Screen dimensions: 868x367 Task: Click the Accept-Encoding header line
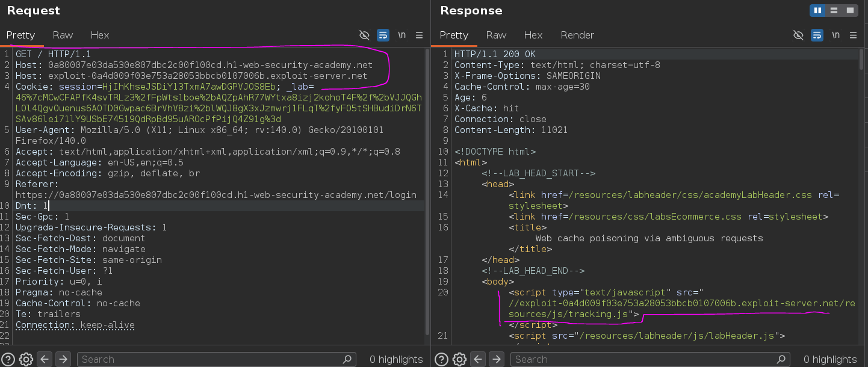(108, 173)
